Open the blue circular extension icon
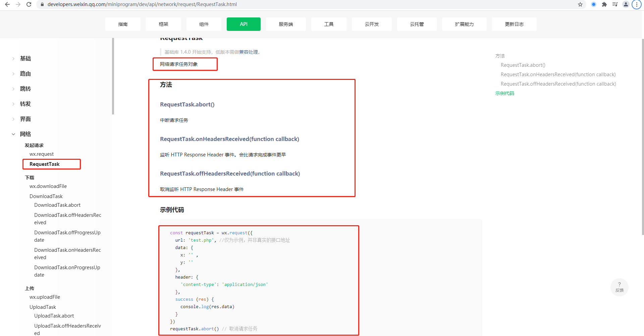The image size is (644, 336). (x=594, y=4)
